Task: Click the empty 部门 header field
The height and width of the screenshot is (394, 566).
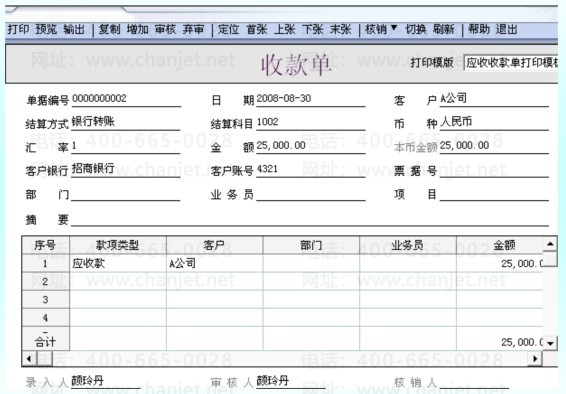Action: [x=126, y=194]
